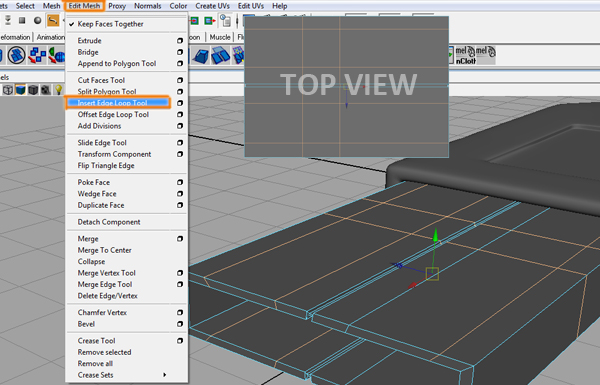
Task: Choose Insert Edge Loop Tool
Action: [x=118, y=103]
